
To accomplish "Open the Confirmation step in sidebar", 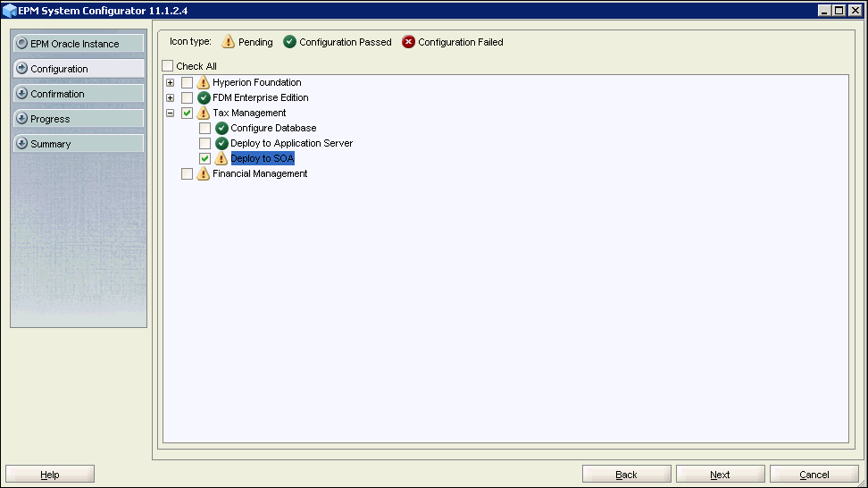I will pyautogui.click(x=79, y=93).
